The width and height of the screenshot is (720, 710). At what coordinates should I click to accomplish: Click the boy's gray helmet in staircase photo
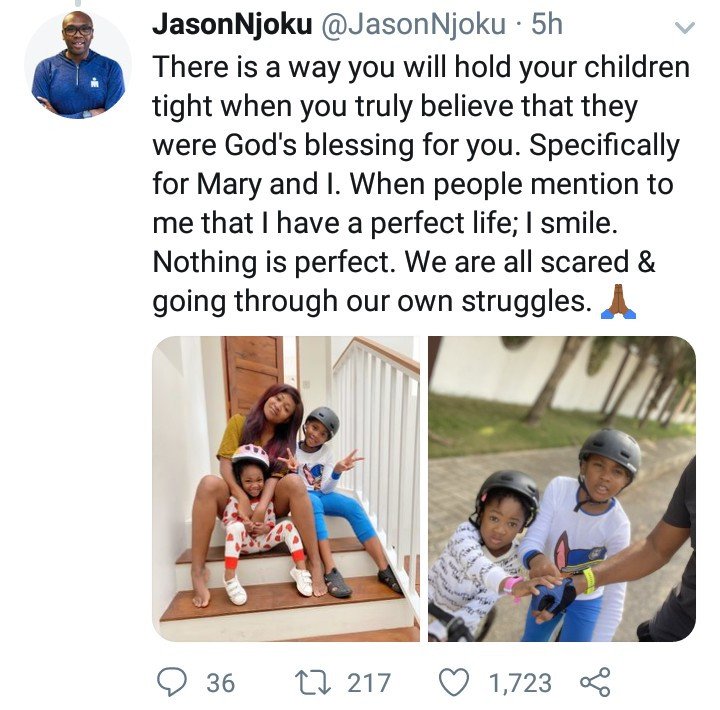click(323, 420)
